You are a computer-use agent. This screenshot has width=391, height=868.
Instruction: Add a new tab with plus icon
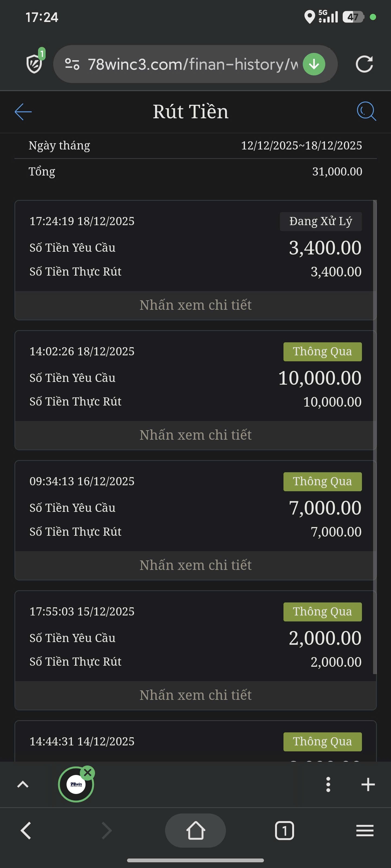tap(368, 784)
